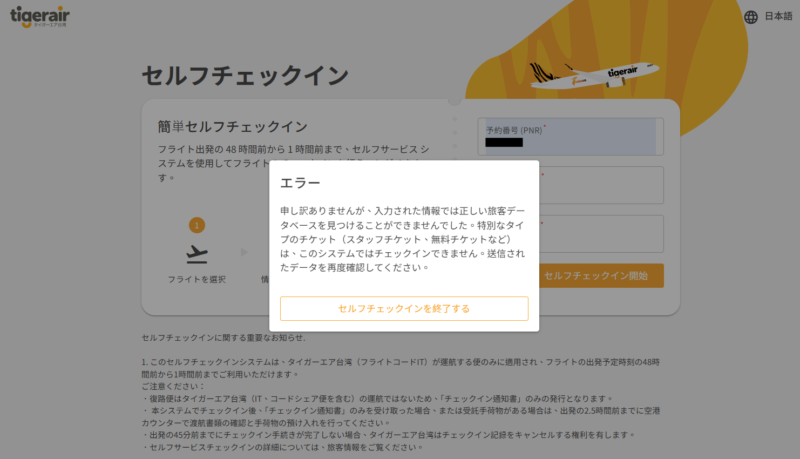
Task: Click the blacked-out PNR value
Action: (503, 143)
